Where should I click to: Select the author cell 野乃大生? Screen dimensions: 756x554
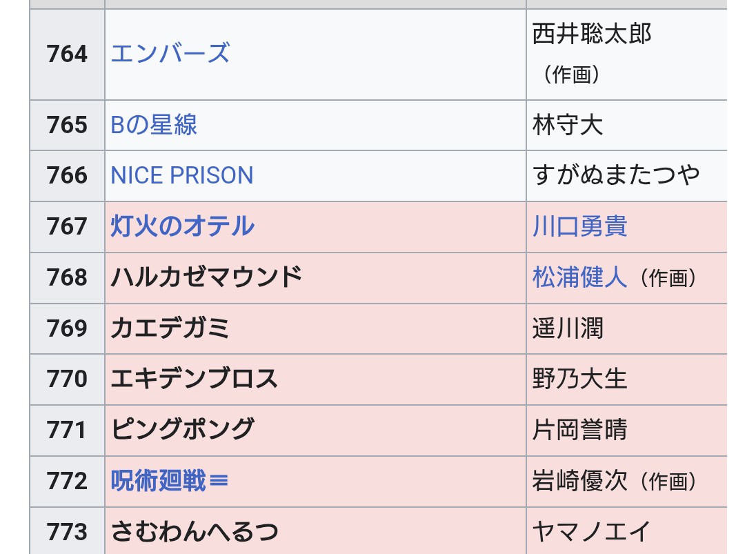click(579, 379)
